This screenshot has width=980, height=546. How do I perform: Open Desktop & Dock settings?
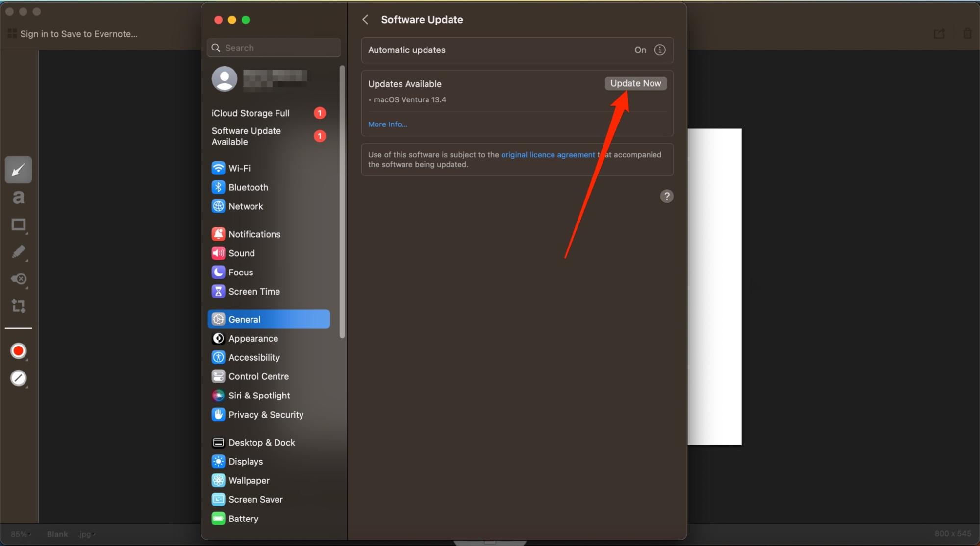tap(269, 443)
